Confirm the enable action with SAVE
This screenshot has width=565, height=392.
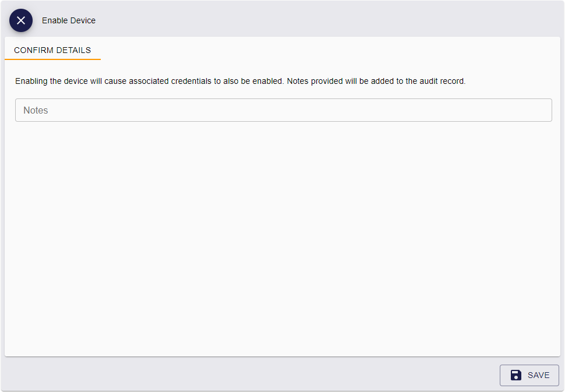(x=529, y=375)
